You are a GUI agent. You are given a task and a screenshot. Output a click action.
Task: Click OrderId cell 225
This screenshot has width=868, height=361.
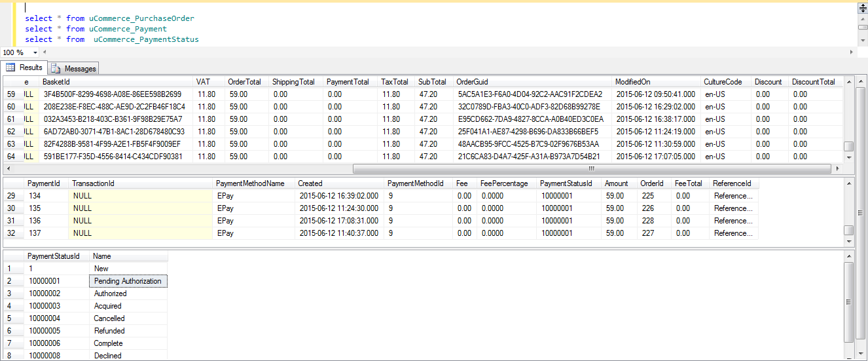pyautogui.click(x=655, y=196)
